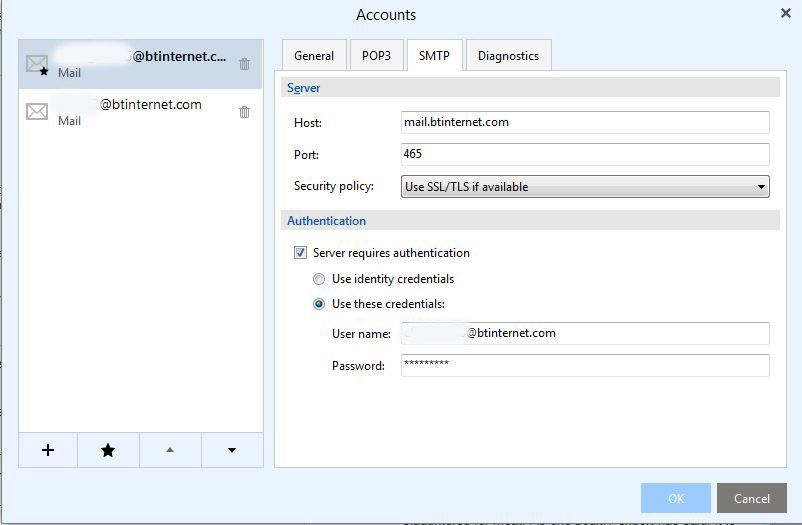Image resolution: width=802 pixels, height=525 pixels.
Task: Switch to the Diagnostics tab
Action: pos(508,56)
